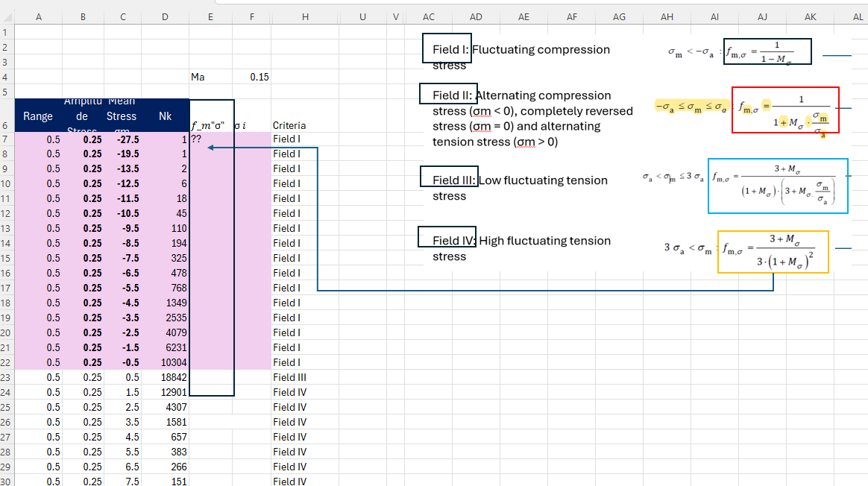Select column header AC
The width and height of the screenshot is (868, 486).
(429, 17)
